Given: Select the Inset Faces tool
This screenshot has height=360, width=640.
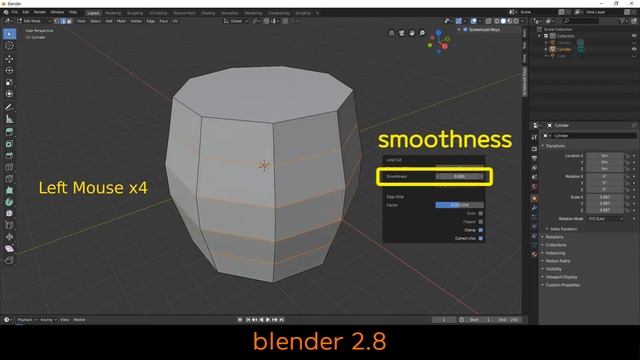Looking at the screenshot, I should [9, 144].
